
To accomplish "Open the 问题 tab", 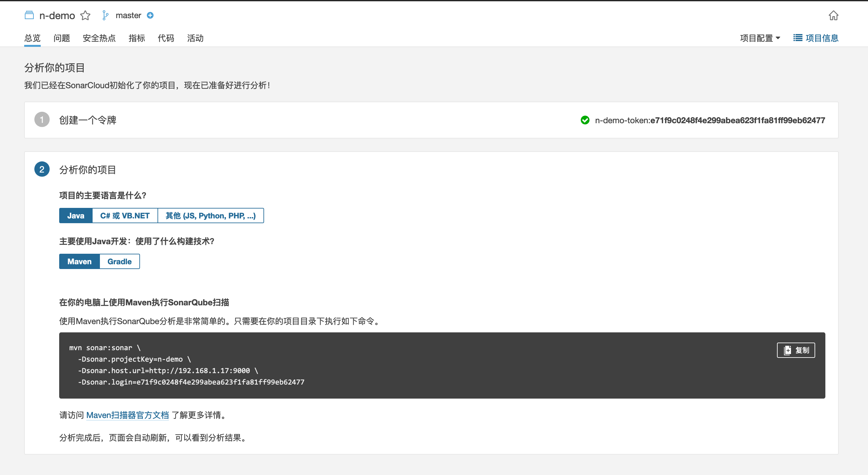I will (62, 38).
